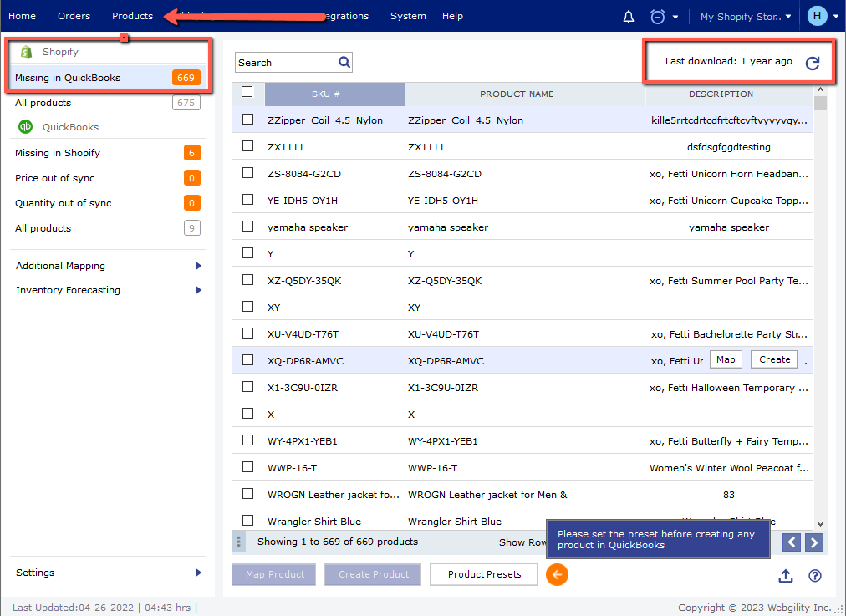Click product name Wrangler Shirt Blue
The width and height of the screenshot is (846, 616).
(454, 521)
